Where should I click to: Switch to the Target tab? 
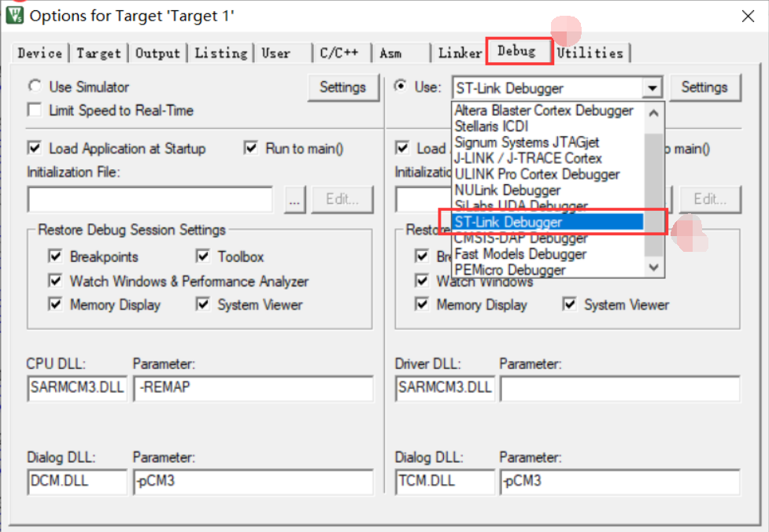click(98, 53)
